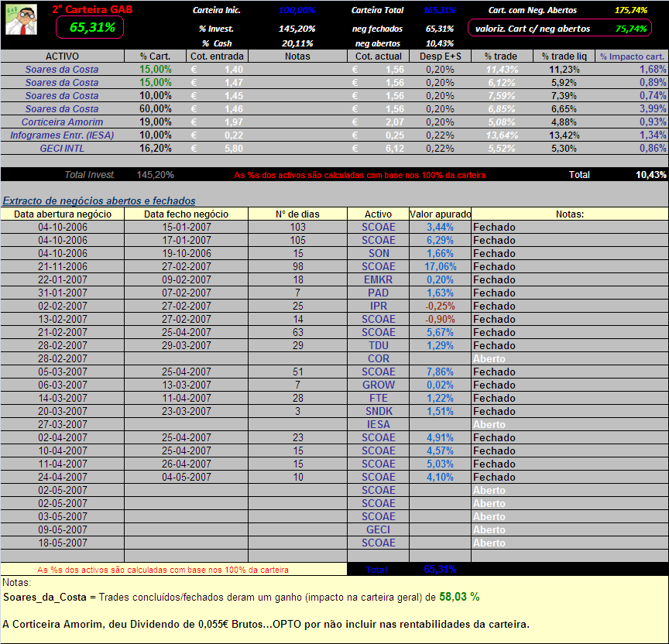The width and height of the screenshot is (669, 644).
Task: Click the Total Invest. 145,20% cell
Action: coord(156,175)
